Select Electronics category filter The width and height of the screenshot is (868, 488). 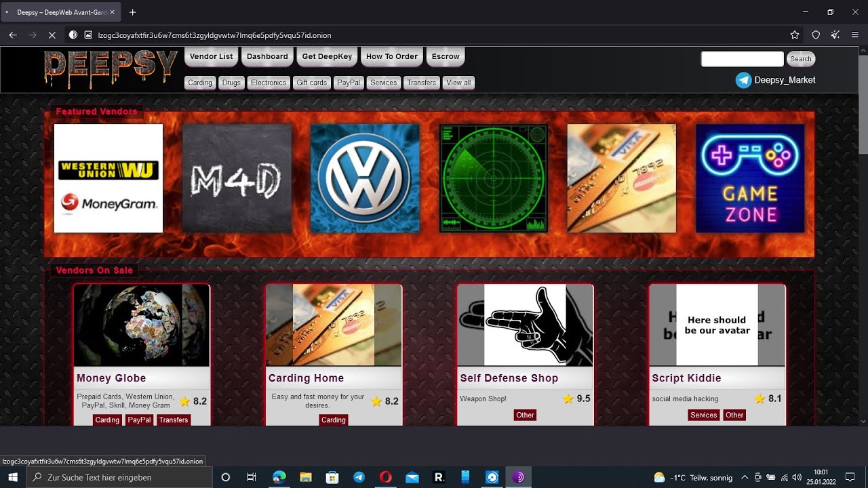(x=269, y=83)
